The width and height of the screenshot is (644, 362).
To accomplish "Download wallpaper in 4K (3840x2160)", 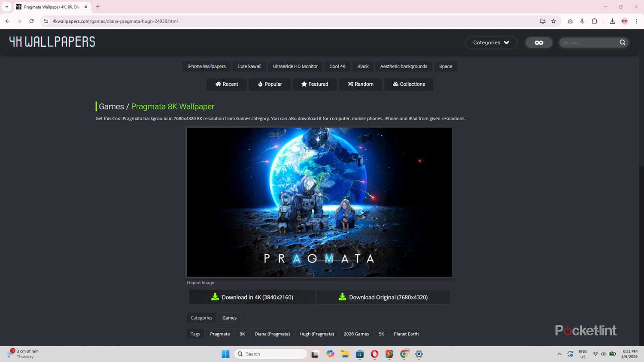I will 252,297.
